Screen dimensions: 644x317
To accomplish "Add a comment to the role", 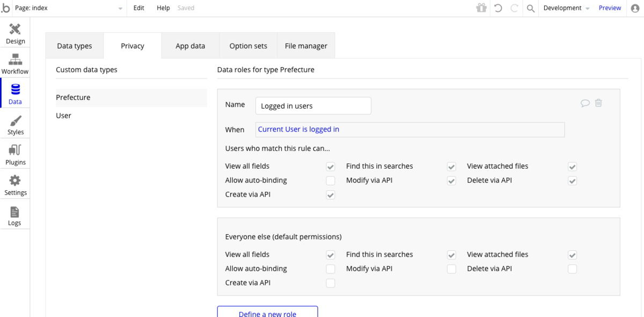I will (x=585, y=103).
